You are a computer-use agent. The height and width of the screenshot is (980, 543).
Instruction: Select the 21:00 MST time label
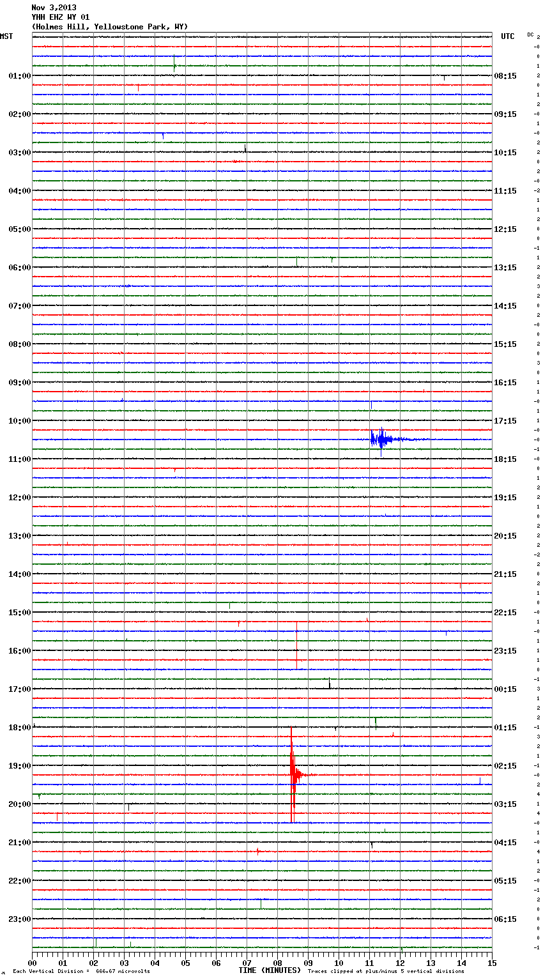coord(20,843)
